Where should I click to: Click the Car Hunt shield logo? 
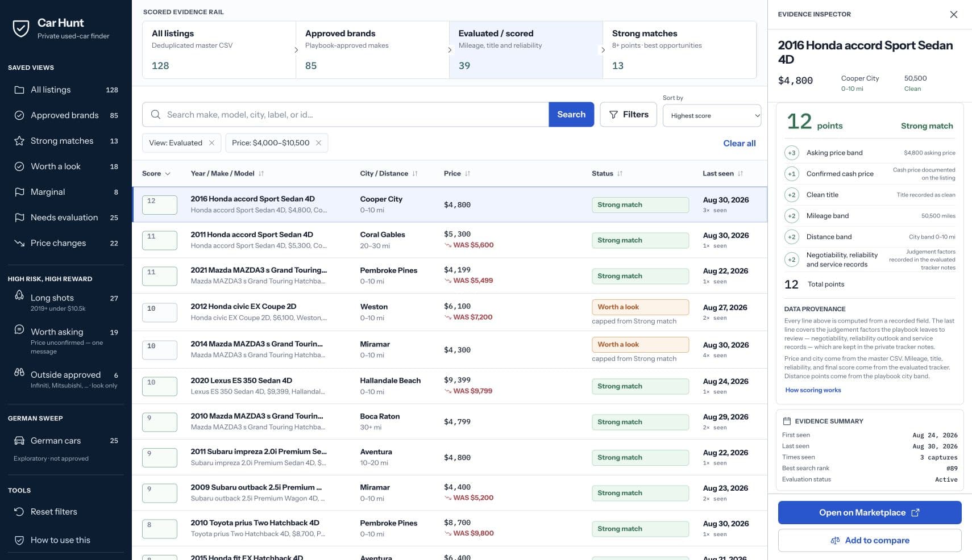coord(21,28)
